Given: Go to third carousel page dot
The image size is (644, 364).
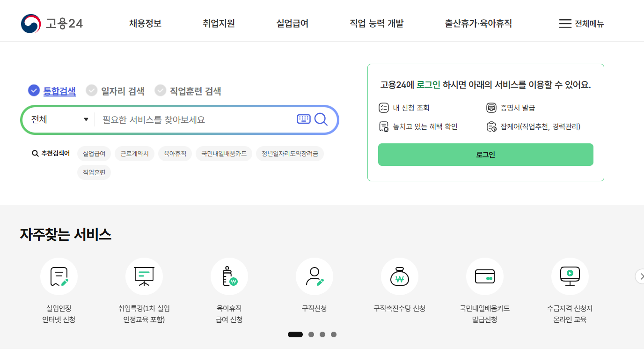Looking at the screenshot, I should click(x=322, y=334).
